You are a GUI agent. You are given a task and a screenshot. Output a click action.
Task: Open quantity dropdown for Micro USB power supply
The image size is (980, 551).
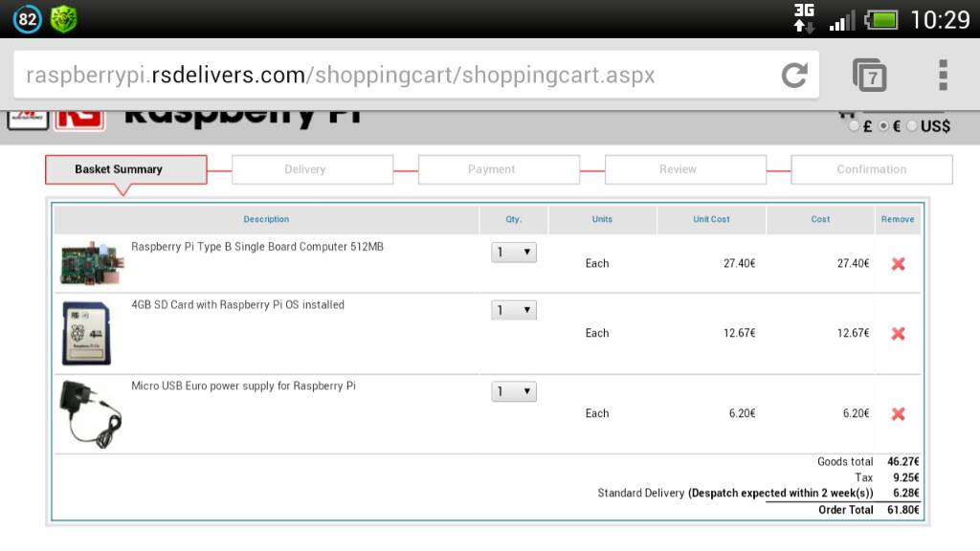[x=514, y=391]
